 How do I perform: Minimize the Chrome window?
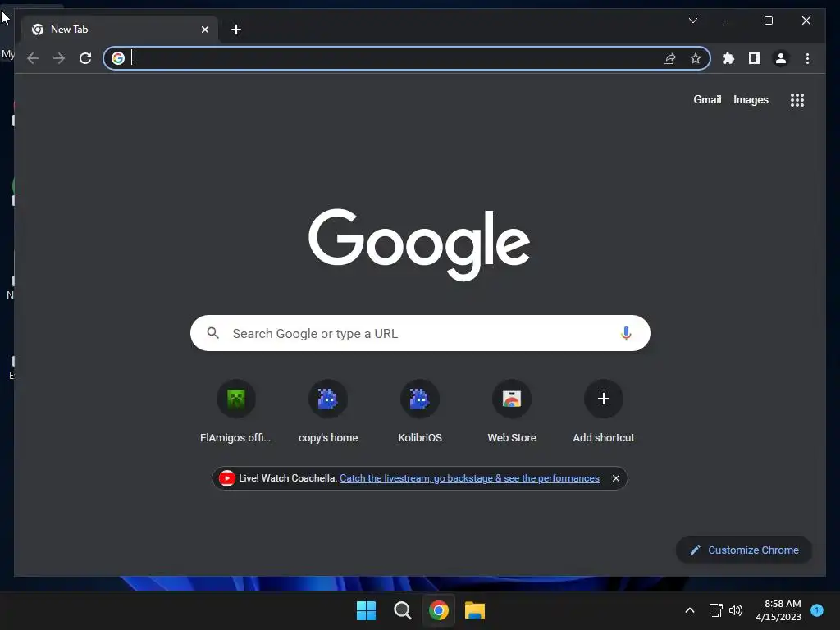coord(731,21)
